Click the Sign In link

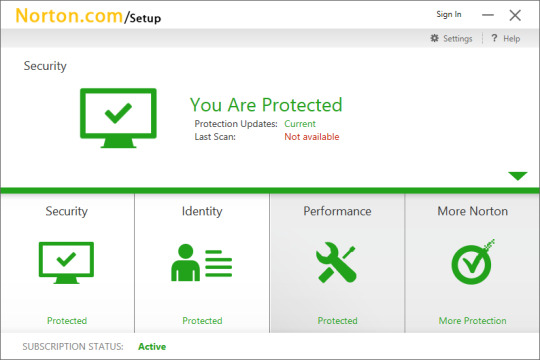click(449, 14)
